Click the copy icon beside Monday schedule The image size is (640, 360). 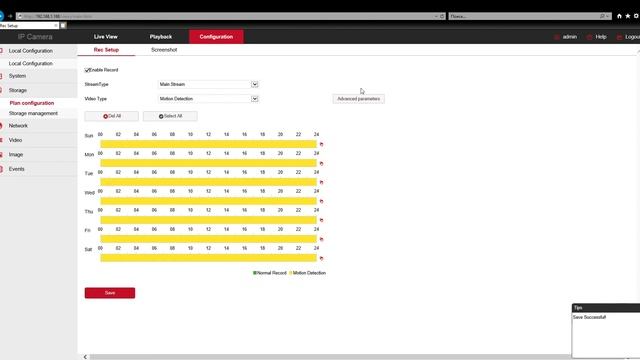pyautogui.click(x=321, y=164)
